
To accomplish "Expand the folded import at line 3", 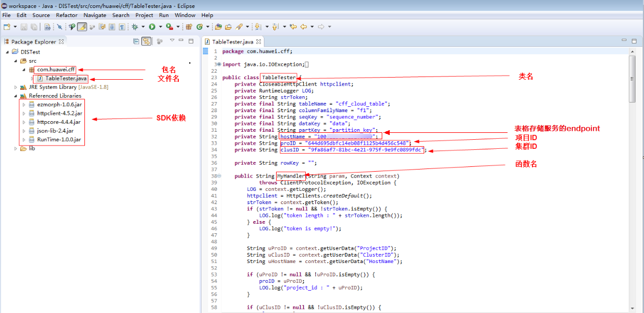I will pyautogui.click(x=218, y=64).
